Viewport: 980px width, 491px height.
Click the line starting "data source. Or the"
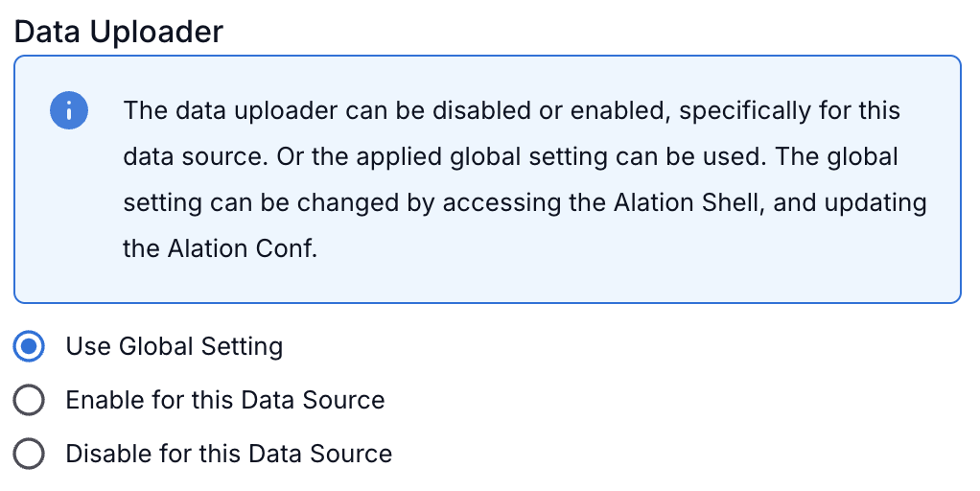pos(511,156)
